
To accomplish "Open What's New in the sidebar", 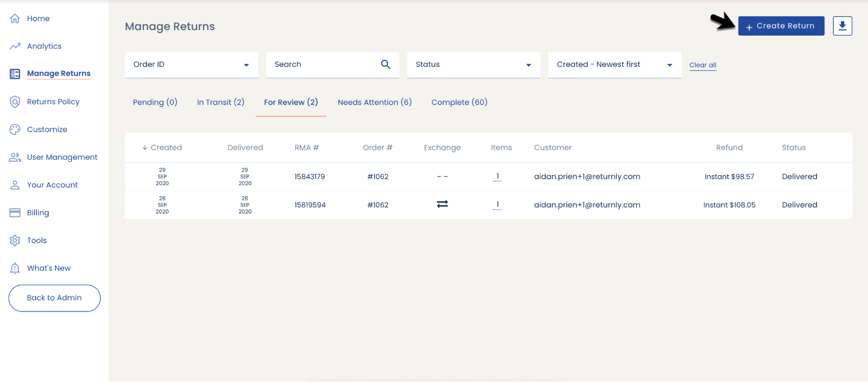I will click(x=49, y=268).
